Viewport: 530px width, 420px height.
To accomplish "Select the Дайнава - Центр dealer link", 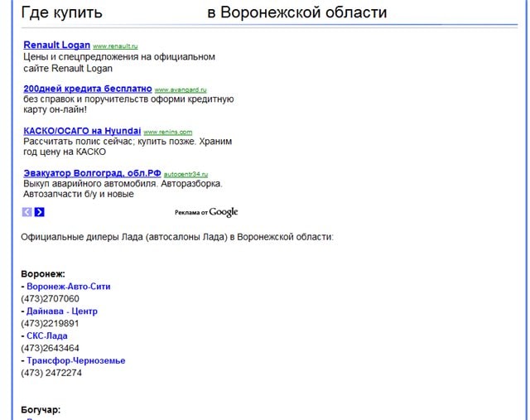I will (61, 311).
